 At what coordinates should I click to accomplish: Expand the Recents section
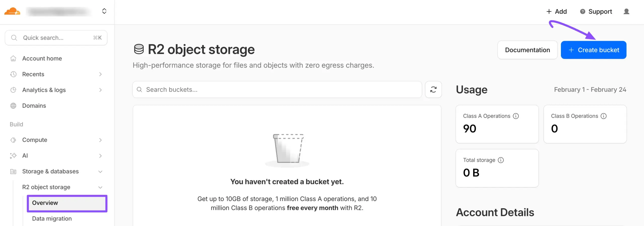(100, 74)
